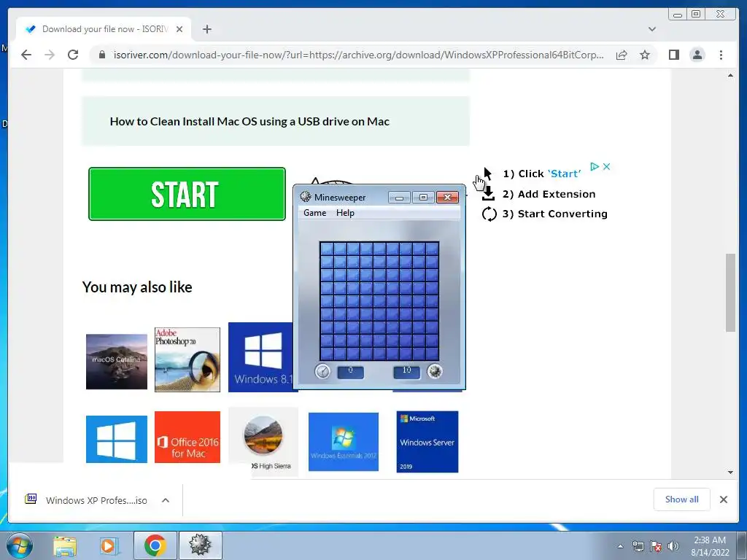Open the Game menu in Minesweeper
The image size is (747, 560).
click(315, 213)
